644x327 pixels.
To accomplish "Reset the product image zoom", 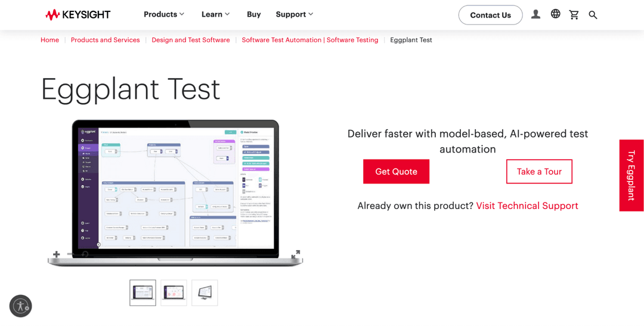I will coord(85,254).
